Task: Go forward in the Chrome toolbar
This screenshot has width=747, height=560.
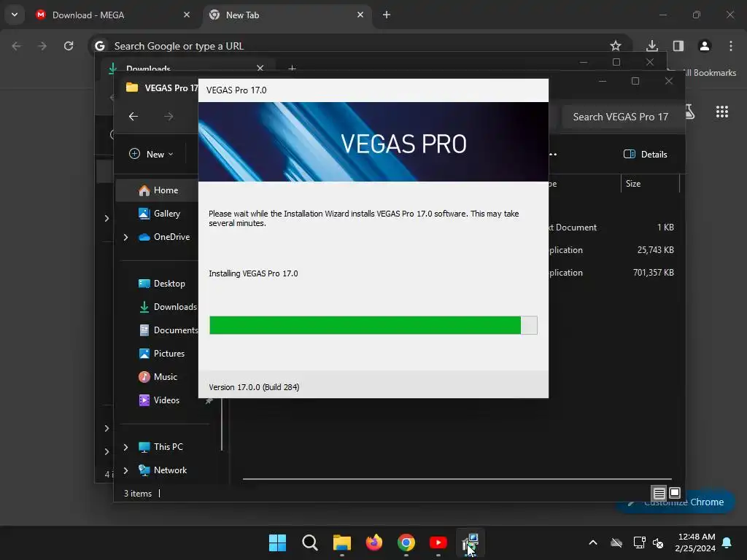Action: tap(42, 46)
